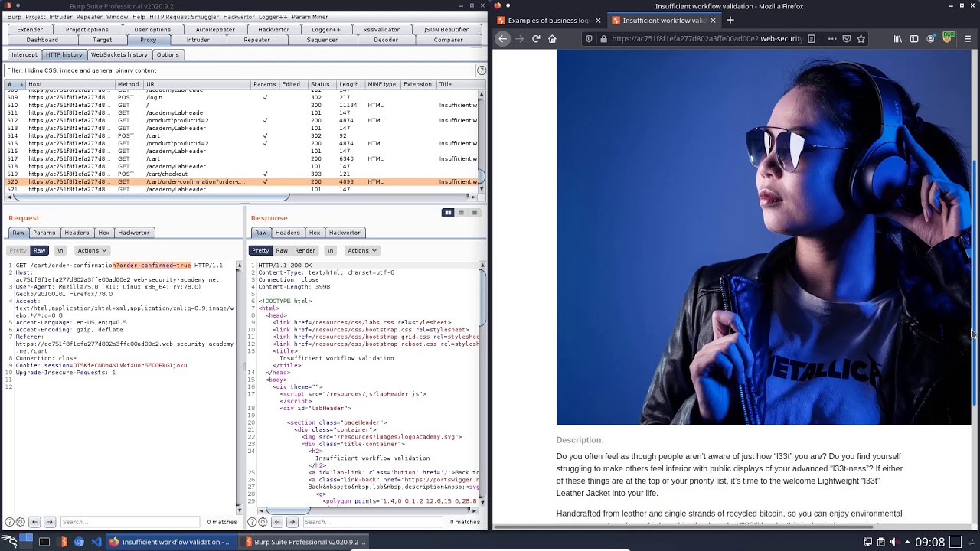
Task: Bookmark this page with the star icon
Action: tap(861, 38)
